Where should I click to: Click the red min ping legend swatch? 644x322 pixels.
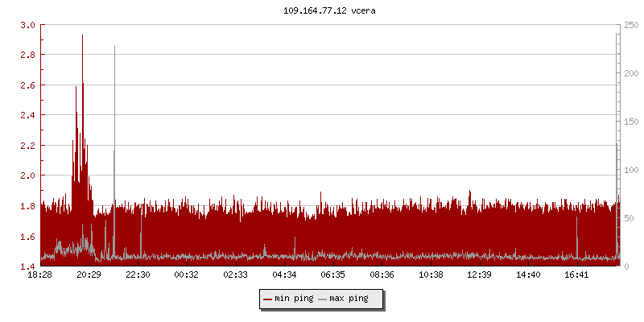267,299
